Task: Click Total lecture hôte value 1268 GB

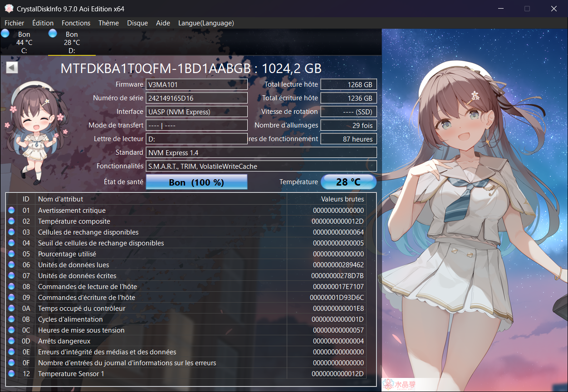Action: tap(348, 84)
